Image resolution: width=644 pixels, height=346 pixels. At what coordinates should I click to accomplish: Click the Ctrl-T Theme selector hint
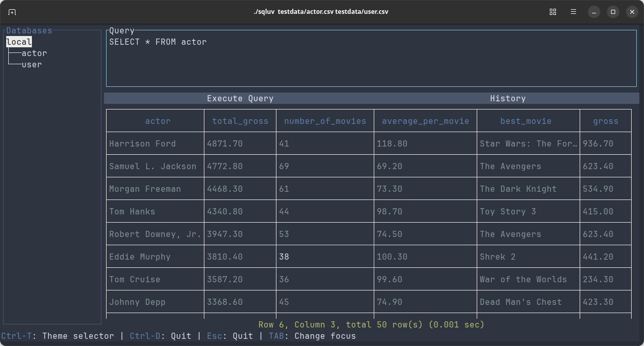tap(58, 336)
